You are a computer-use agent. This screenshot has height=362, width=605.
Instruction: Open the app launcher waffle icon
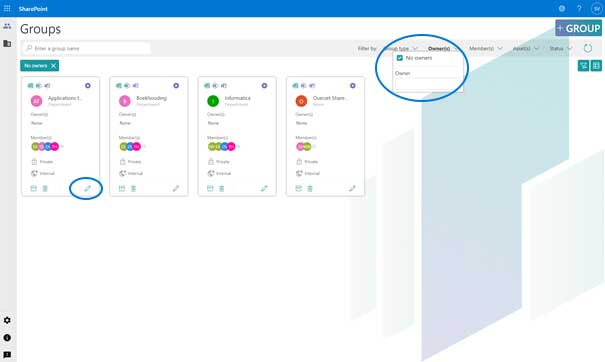7,8
